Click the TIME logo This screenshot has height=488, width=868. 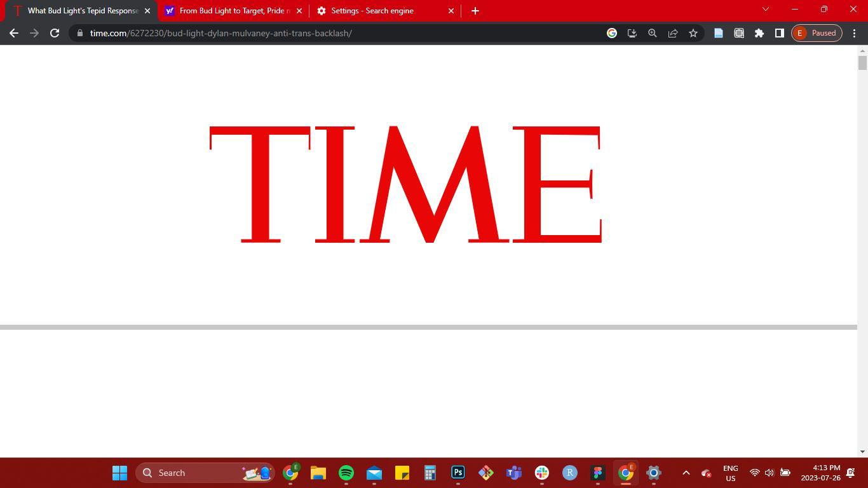pyautogui.click(x=405, y=184)
